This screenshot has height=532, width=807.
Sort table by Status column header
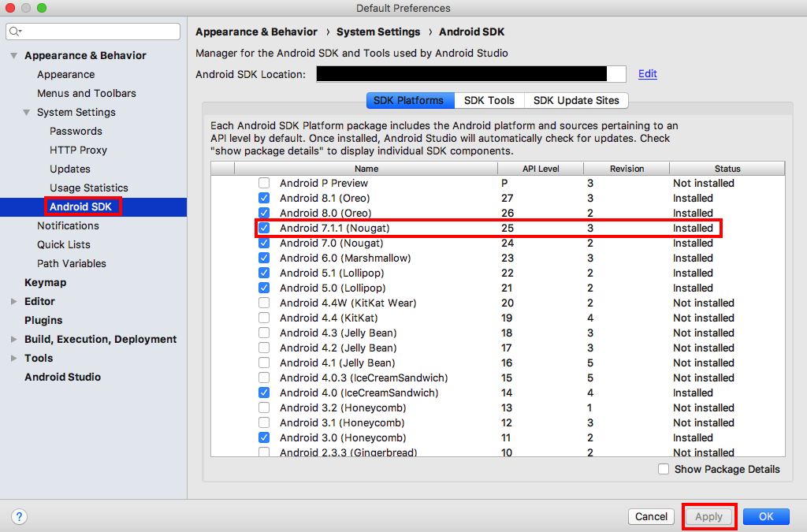click(727, 169)
